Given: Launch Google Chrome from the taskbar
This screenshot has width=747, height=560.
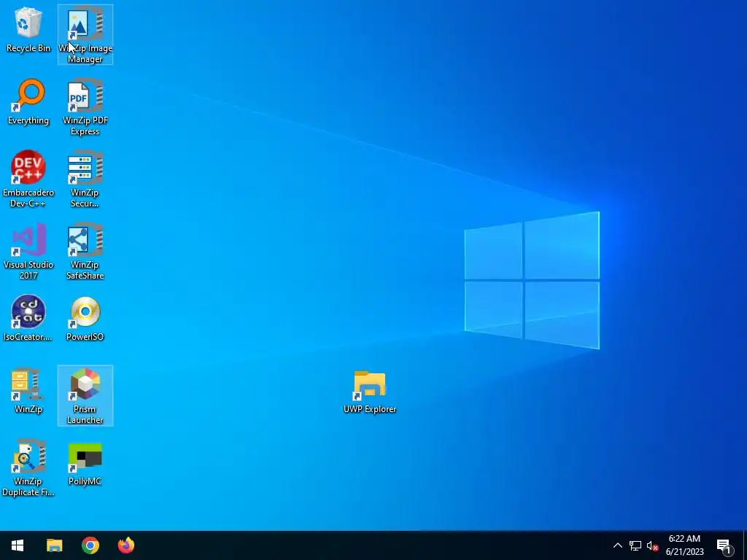Looking at the screenshot, I should [90, 545].
